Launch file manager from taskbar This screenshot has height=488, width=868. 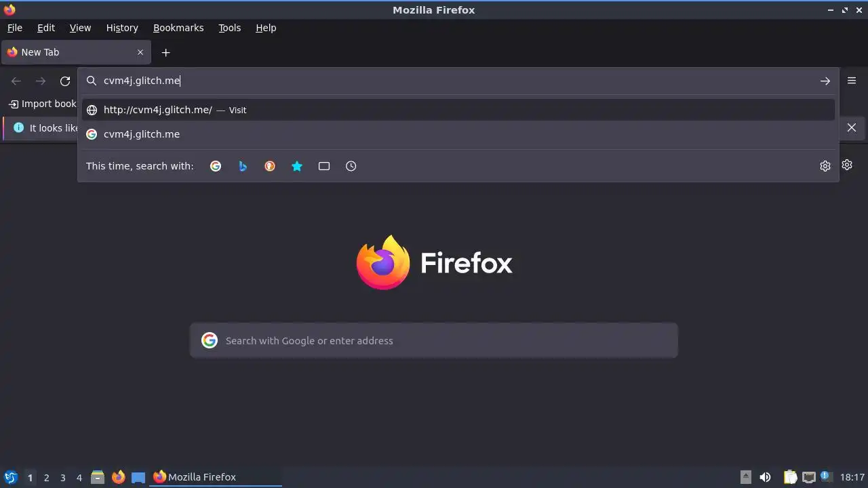coord(98,477)
